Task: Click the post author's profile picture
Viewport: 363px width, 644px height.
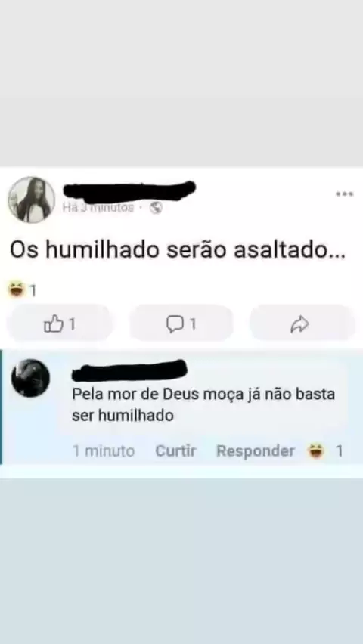Action: tap(31, 200)
